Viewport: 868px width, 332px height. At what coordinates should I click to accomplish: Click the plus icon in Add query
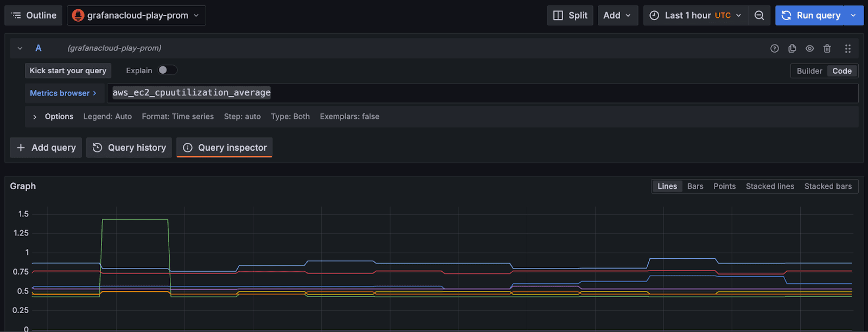tap(21, 148)
